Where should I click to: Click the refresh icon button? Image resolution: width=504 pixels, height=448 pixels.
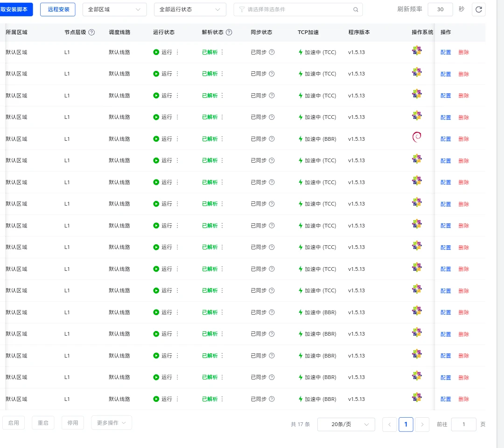(478, 9)
